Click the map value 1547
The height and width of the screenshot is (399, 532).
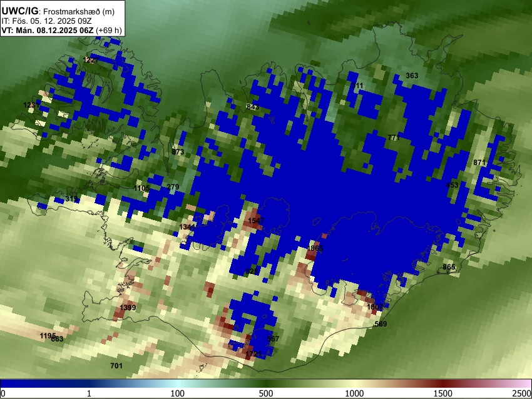256,221
